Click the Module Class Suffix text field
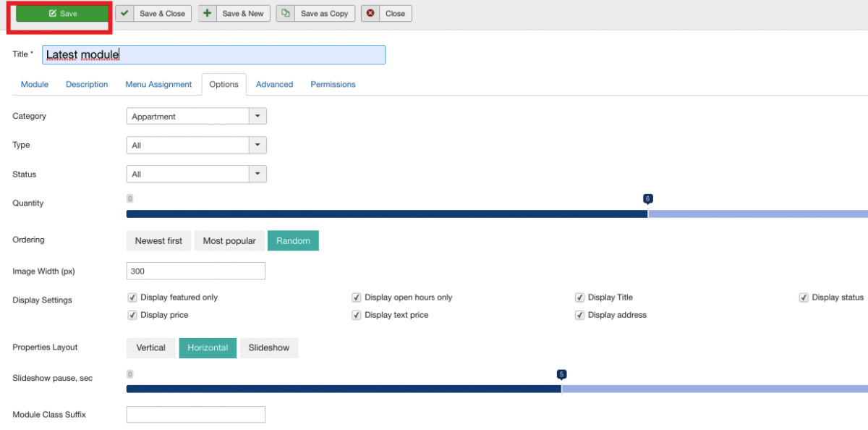 coord(195,415)
